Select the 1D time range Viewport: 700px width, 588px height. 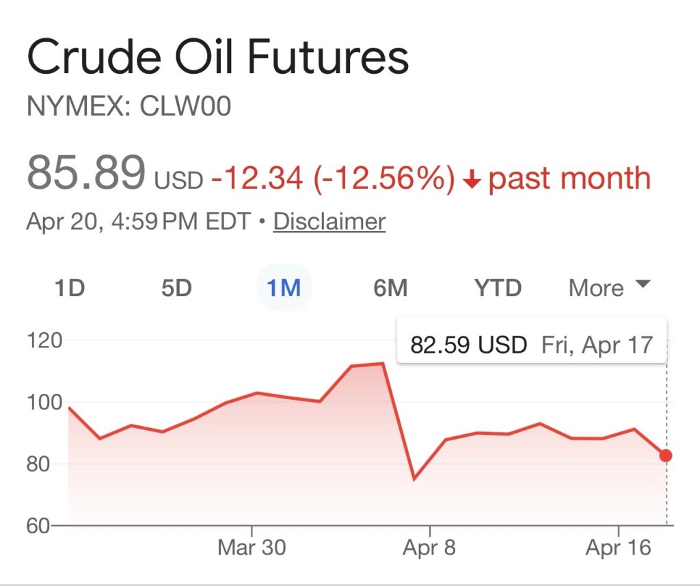(69, 288)
